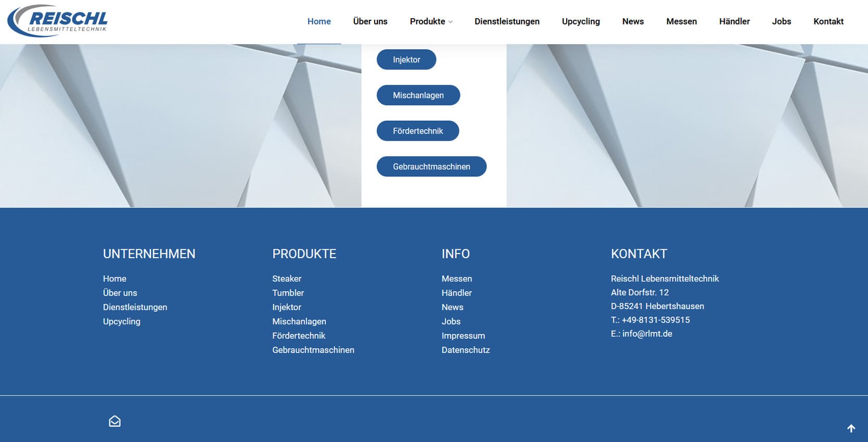
Task: Click the envelope mail icon in footer
Action: 114,421
